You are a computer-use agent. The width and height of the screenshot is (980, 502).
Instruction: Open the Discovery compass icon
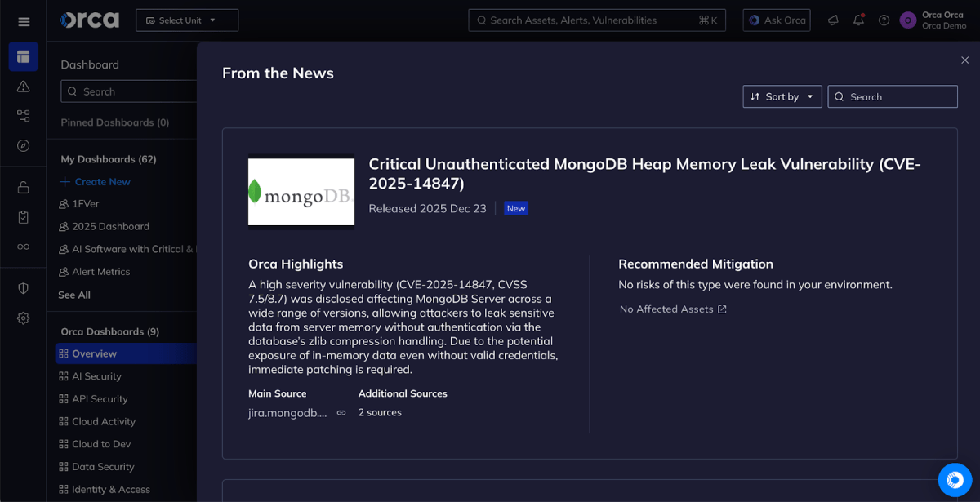click(x=24, y=145)
